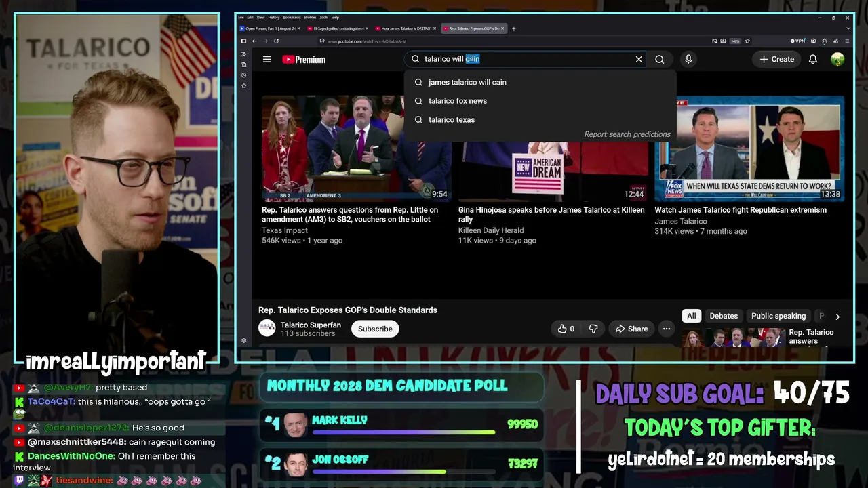Open the 'Rep. Talarico answers' sidebar video thumbnail
Screen dimensions: 868x488
733,338
